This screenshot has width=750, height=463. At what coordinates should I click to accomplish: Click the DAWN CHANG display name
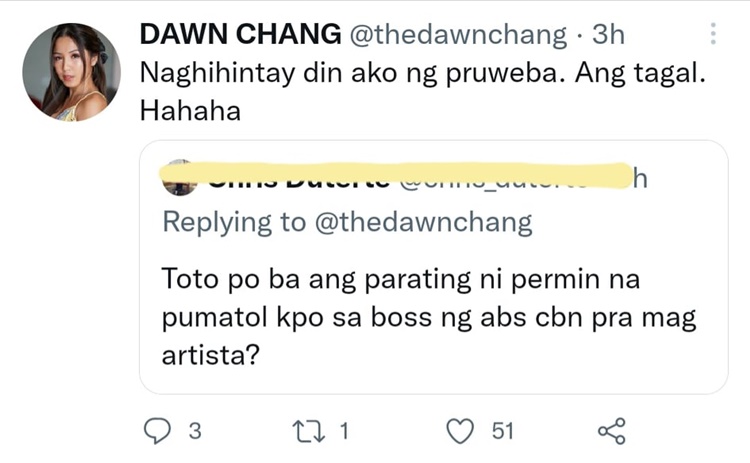239,35
